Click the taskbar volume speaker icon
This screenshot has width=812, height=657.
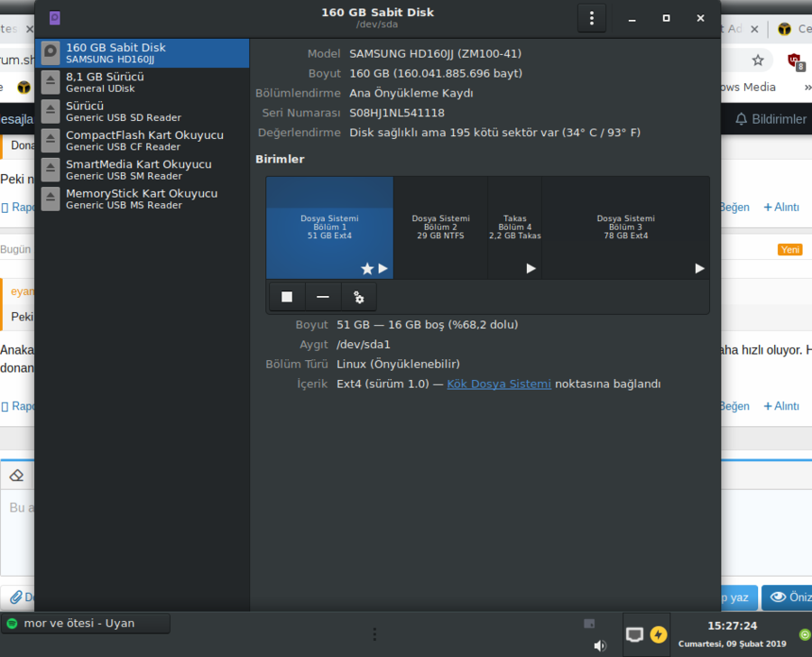pyautogui.click(x=600, y=645)
